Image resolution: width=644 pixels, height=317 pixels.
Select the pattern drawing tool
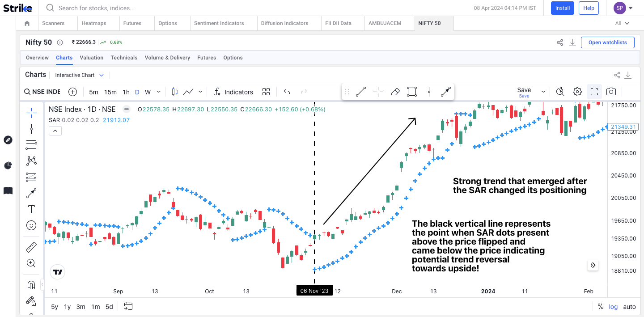pos(31,161)
